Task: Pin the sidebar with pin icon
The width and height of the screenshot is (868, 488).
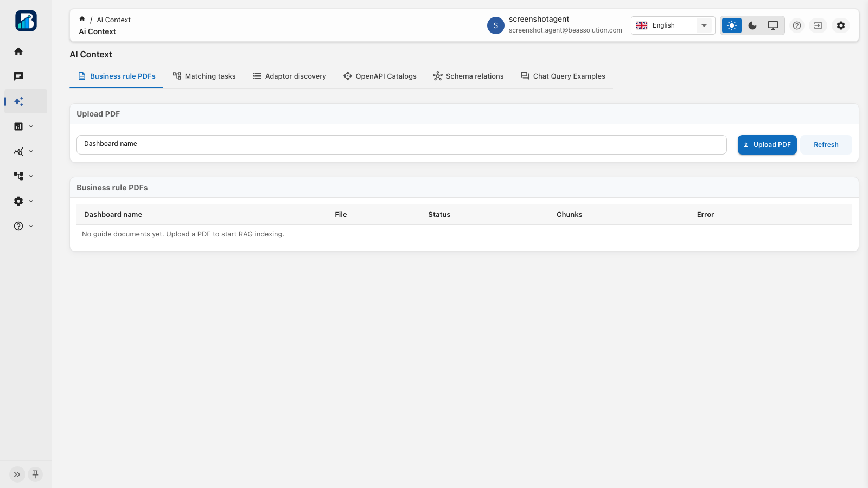Action: [35, 474]
